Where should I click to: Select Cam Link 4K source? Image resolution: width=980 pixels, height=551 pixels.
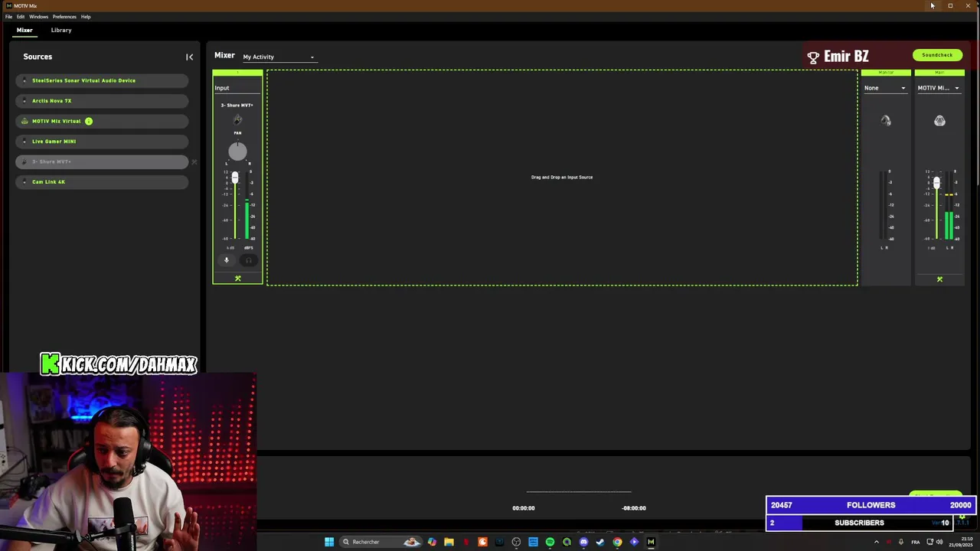pyautogui.click(x=102, y=181)
